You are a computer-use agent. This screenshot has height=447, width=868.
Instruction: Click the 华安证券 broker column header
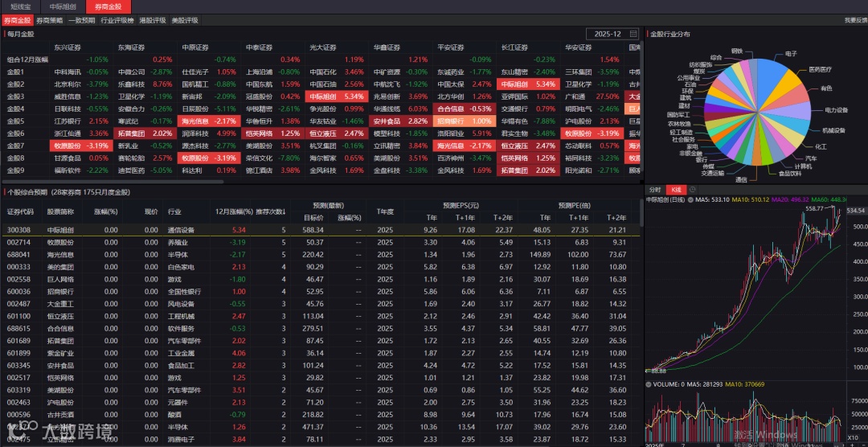click(x=579, y=47)
